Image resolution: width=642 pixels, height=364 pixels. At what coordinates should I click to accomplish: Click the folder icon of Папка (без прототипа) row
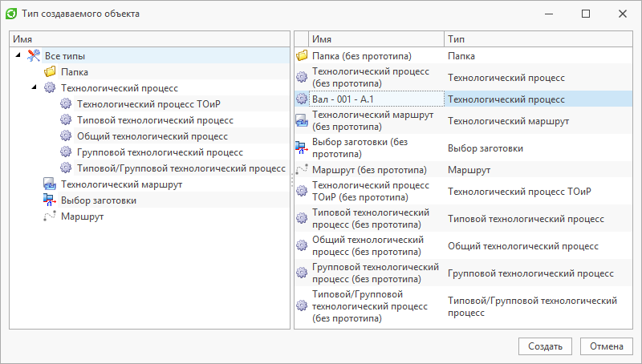coord(302,55)
